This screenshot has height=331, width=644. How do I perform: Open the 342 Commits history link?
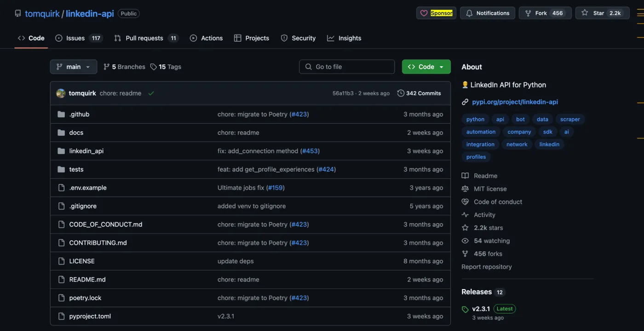click(x=419, y=93)
